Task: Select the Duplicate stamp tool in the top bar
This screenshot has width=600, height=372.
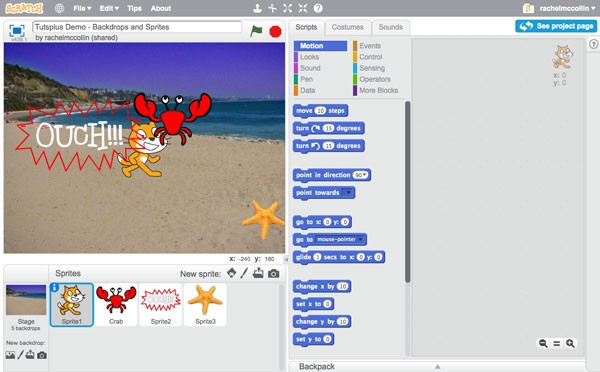Action: coord(258,8)
